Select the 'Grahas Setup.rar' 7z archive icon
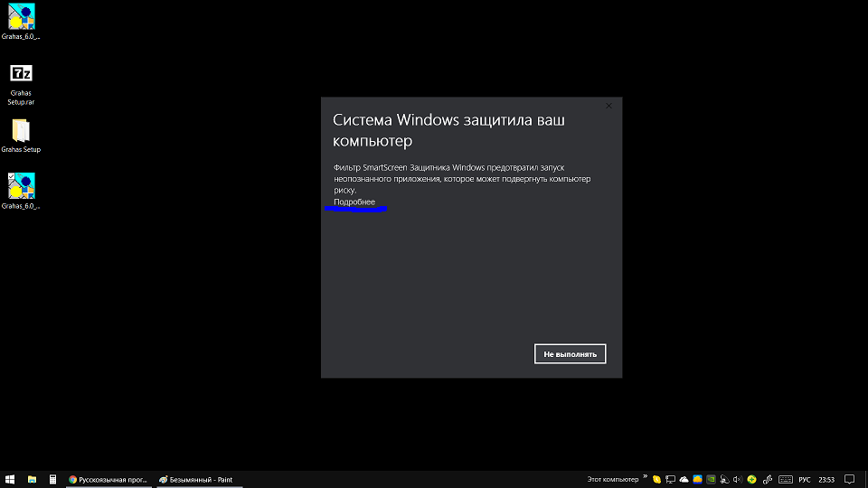 pyautogui.click(x=21, y=85)
